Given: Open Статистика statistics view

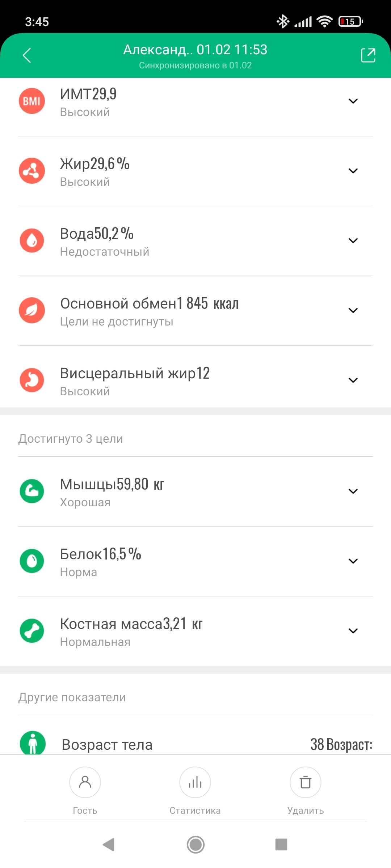Looking at the screenshot, I should tap(195, 783).
